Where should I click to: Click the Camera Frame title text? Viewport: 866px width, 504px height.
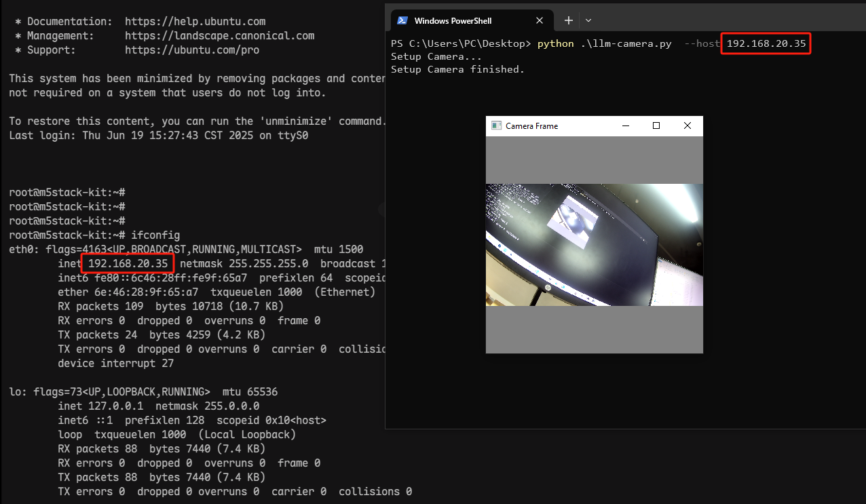532,126
